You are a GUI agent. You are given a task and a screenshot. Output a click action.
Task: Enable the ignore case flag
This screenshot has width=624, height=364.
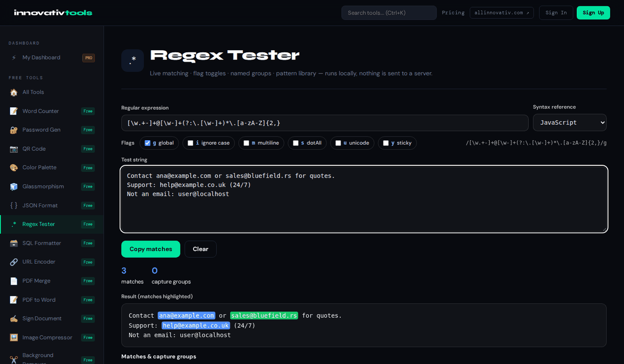tap(191, 143)
